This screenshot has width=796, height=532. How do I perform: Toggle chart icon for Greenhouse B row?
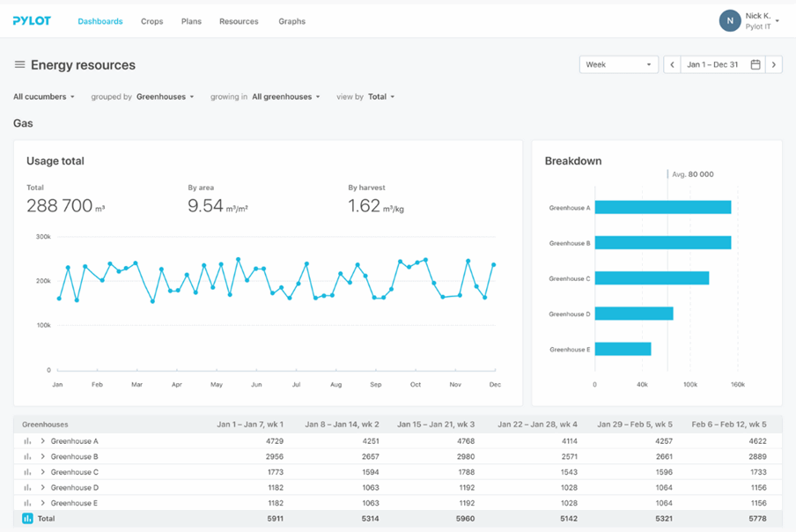27,457
